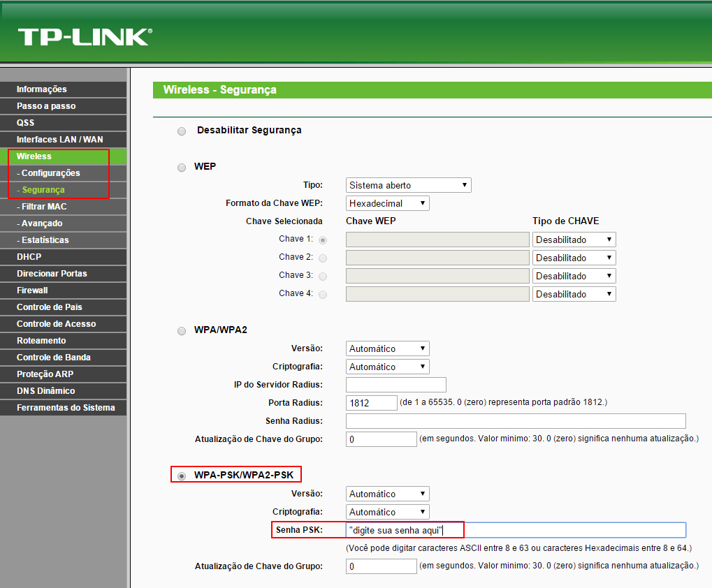Click Chave 2 WEP key field
This screenshot has width=712, height=588.
437,258
